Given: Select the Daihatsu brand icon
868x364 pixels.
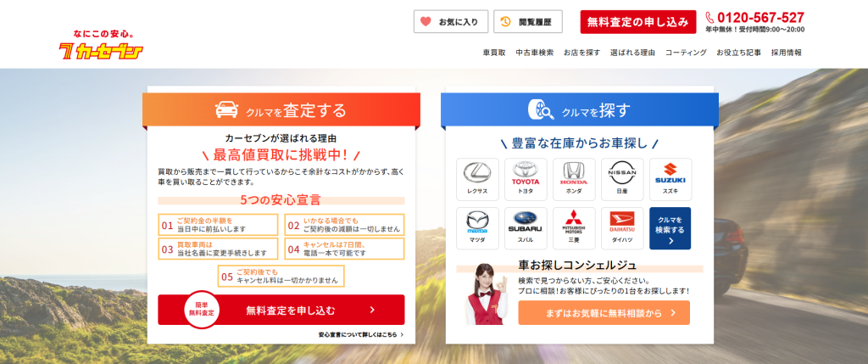Looking at the screenshot, I should [x=622, y=227].
